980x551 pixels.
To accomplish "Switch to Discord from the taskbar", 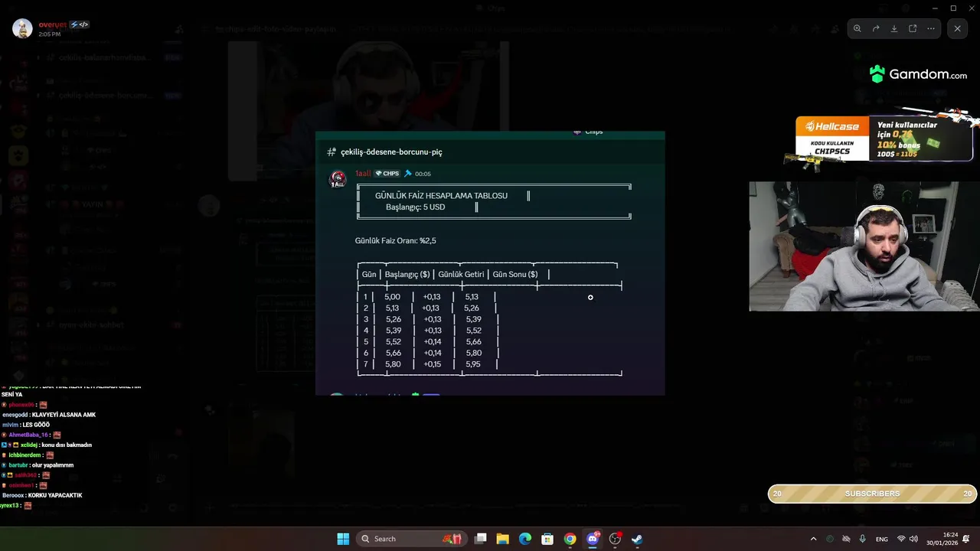I will click(592, 539).
